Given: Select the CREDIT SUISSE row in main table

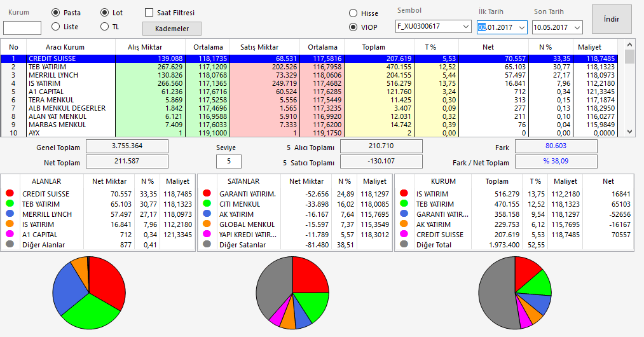Looking at the screenshot, I should (x=309, y=58).
